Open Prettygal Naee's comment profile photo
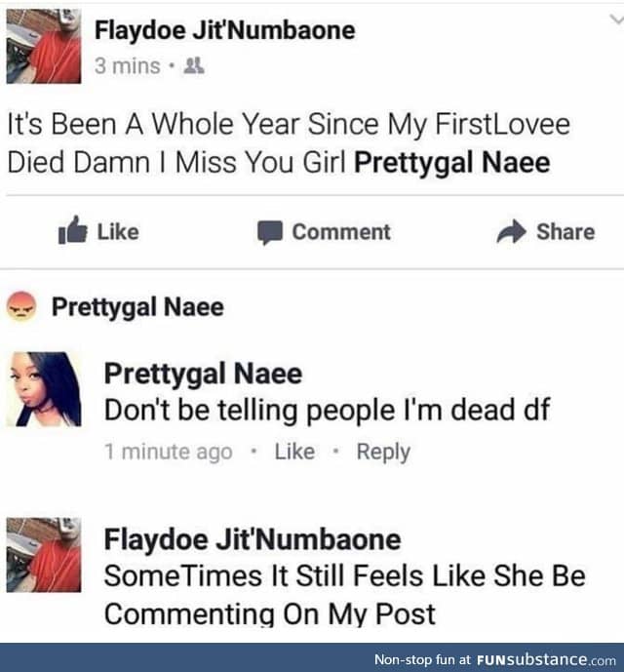 click(x=43, y=389)
